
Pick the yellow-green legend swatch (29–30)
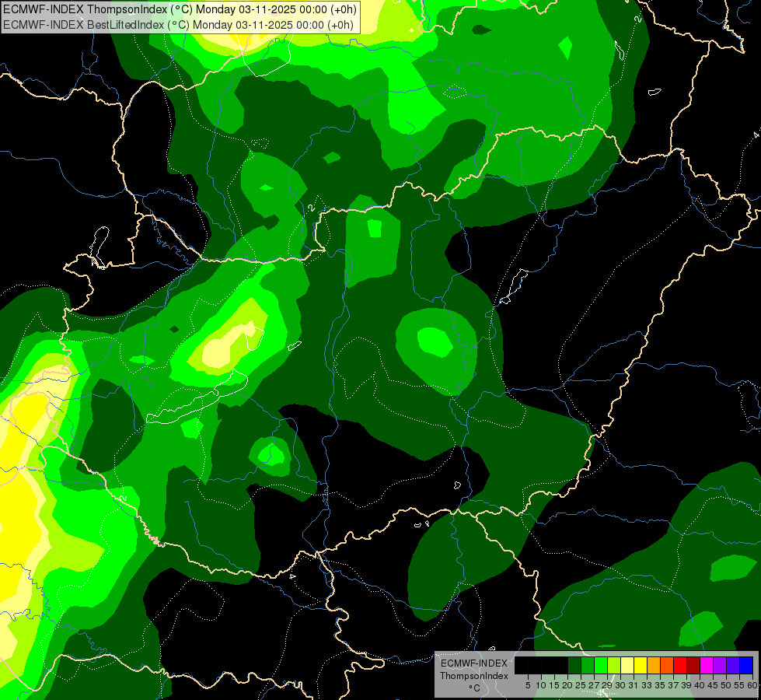point(614,665)
